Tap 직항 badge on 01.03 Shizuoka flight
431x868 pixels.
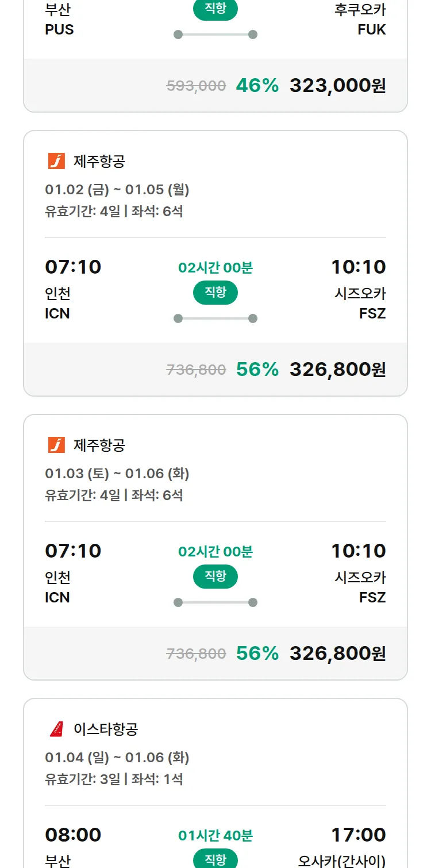coord(215,577)
